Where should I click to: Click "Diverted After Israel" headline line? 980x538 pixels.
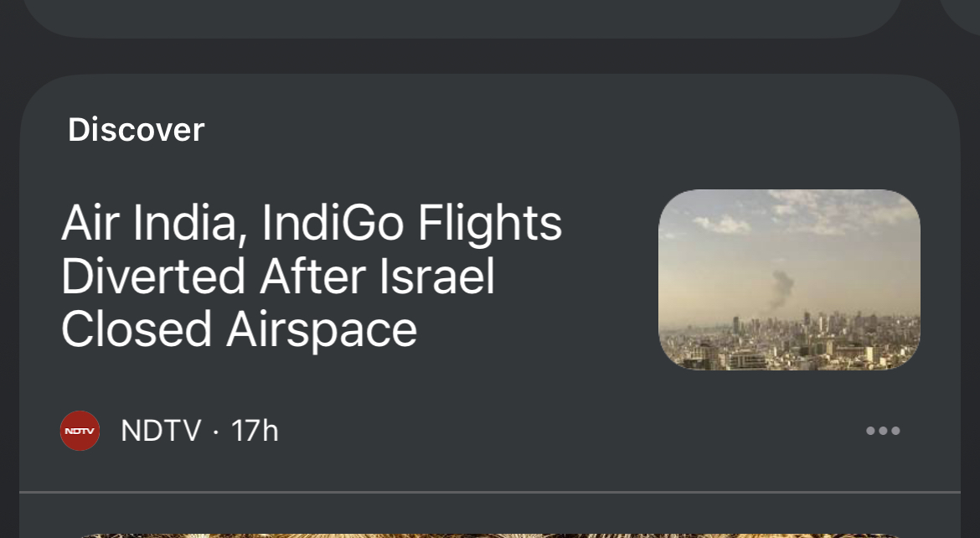click(278, 277)
